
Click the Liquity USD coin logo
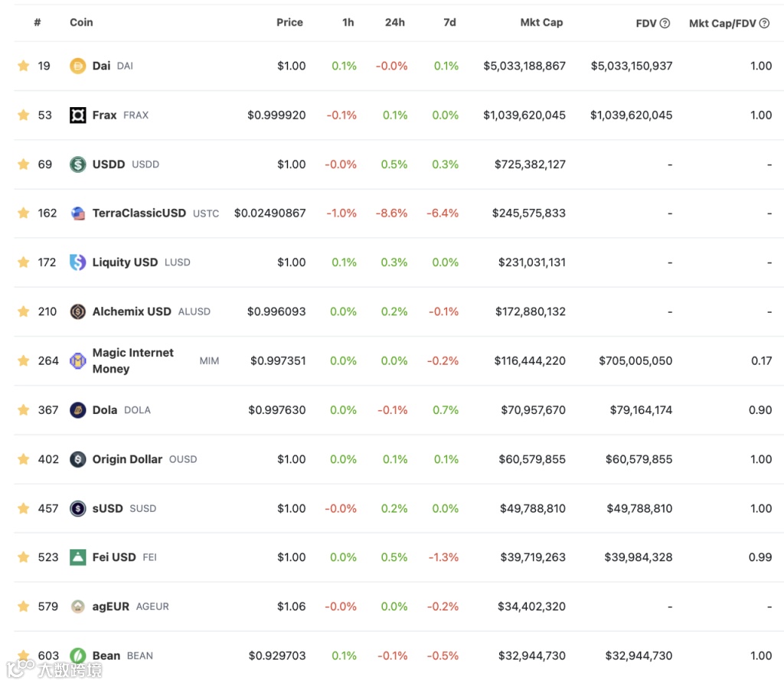point(77,262)
